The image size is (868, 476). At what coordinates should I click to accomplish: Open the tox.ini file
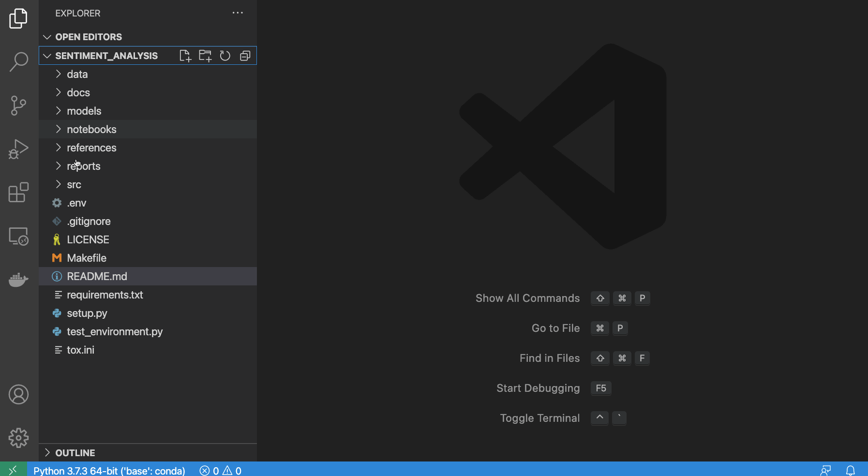click(148, 350)
